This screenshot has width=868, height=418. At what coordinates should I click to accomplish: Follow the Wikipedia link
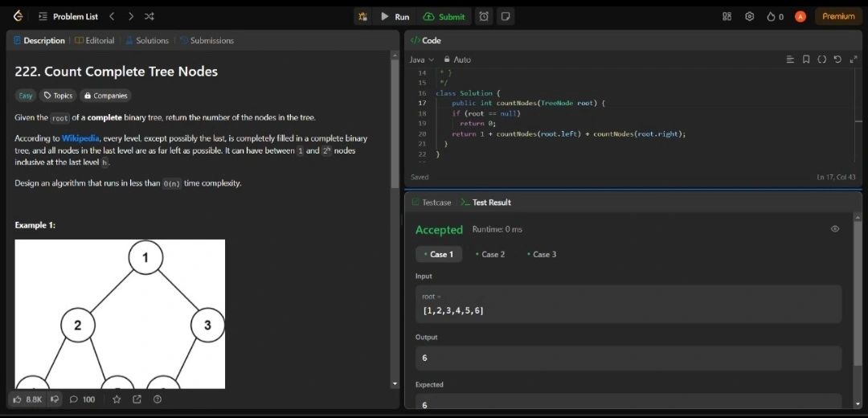pyautogui.click(x=80, y=138)
